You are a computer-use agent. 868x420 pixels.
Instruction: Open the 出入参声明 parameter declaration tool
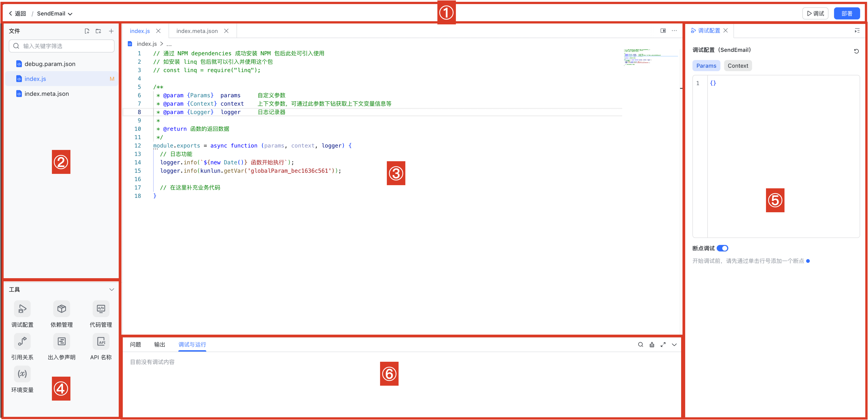click(61, 341)
